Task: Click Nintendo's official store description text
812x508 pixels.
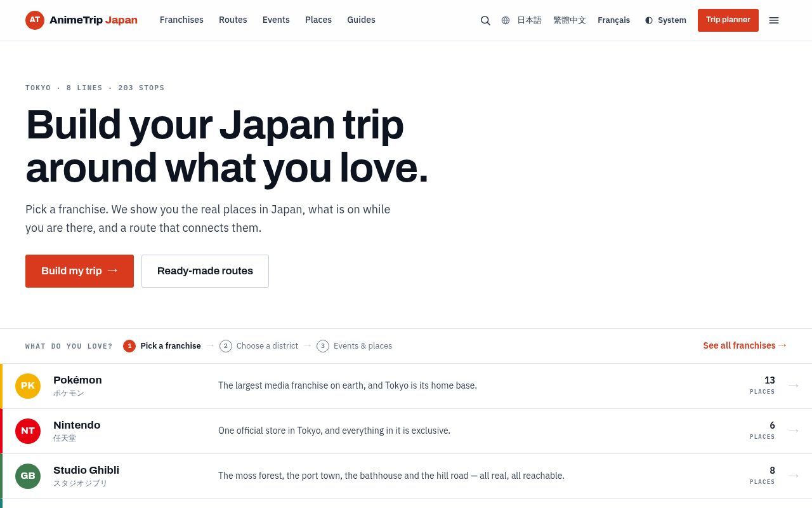Action: 334,431
